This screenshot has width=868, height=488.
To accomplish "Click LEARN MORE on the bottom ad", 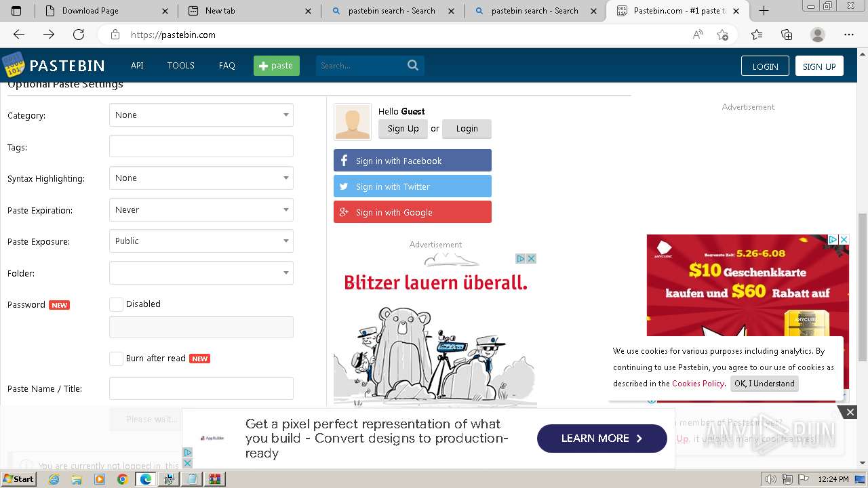I will click(602, 439).
